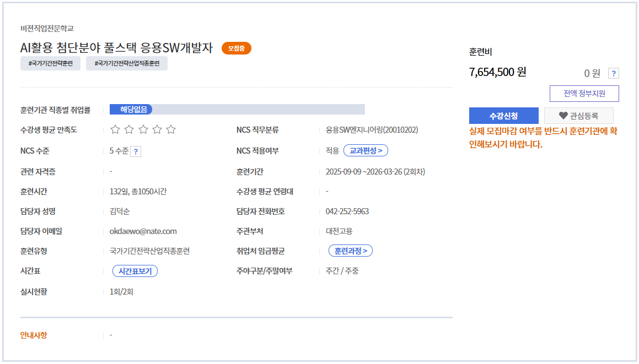
Task: Click the fourth satisfaction rating star
Action: click(x=157, y=129)
